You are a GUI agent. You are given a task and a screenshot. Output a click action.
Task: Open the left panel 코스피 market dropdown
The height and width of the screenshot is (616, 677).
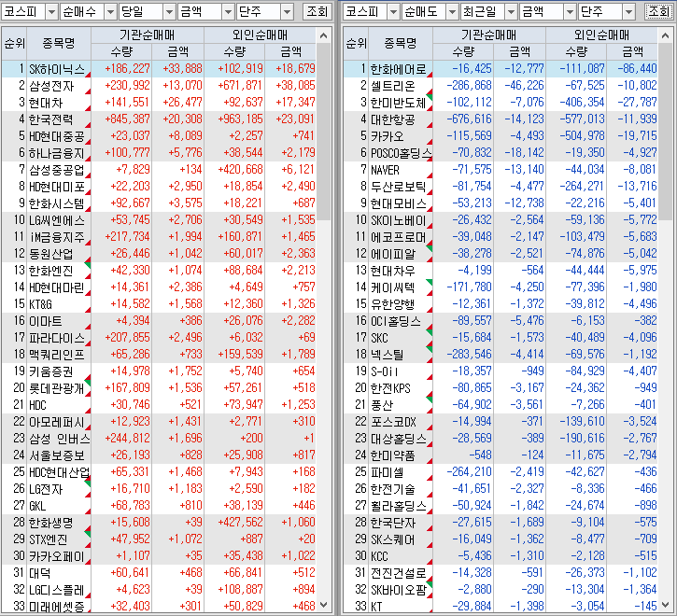(51, 11)
